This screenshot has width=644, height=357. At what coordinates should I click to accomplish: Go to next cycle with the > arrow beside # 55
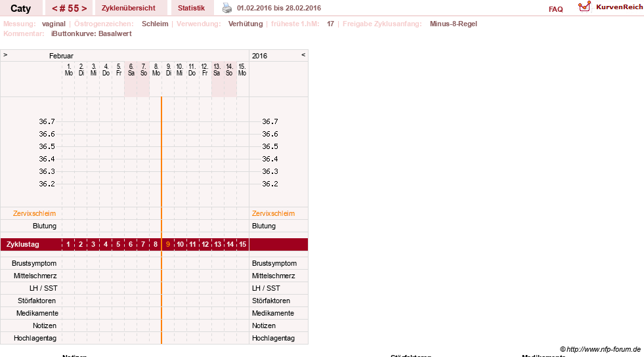[84, 9]
